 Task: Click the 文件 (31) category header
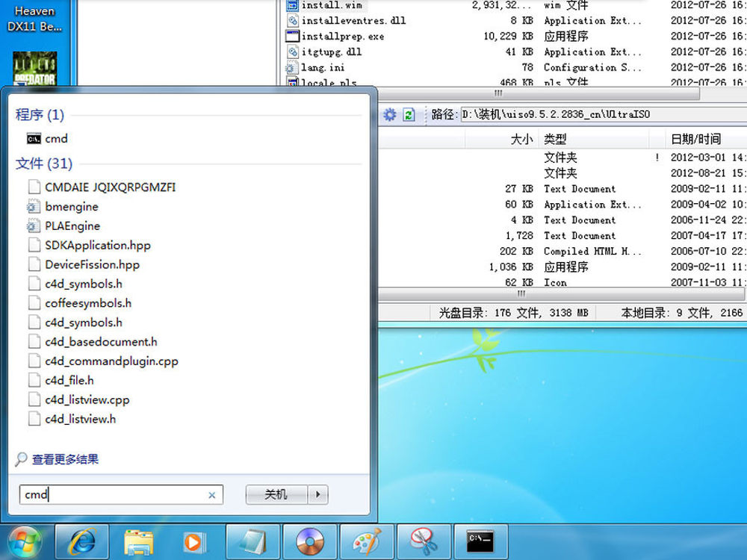[x=44, y=164]
